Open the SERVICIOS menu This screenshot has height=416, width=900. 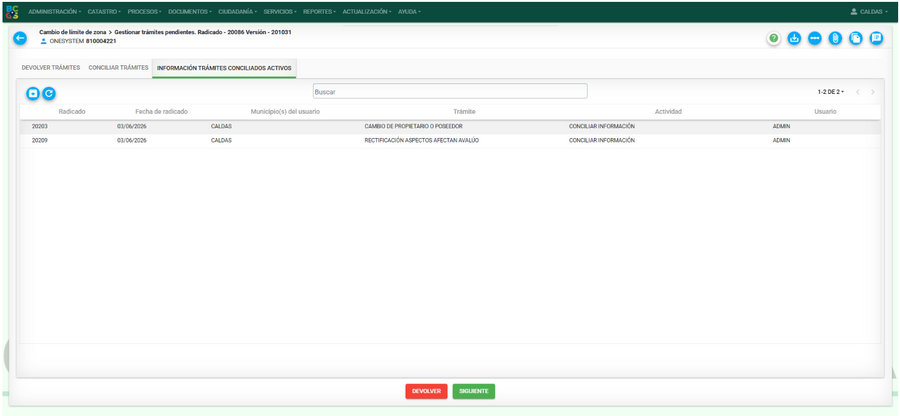280,11
